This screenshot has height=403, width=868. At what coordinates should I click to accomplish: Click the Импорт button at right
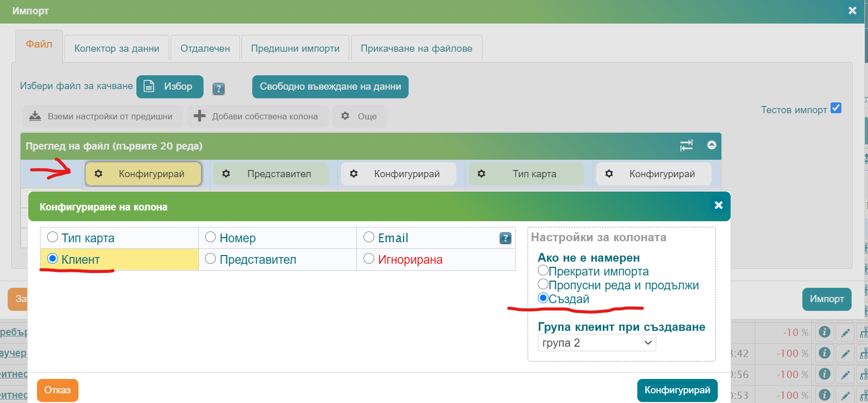[826, 299]
